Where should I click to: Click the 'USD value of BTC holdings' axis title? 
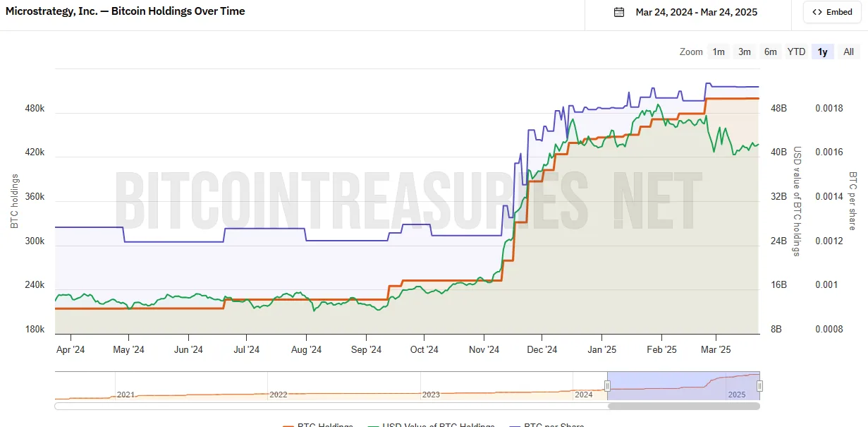[798, 201]
